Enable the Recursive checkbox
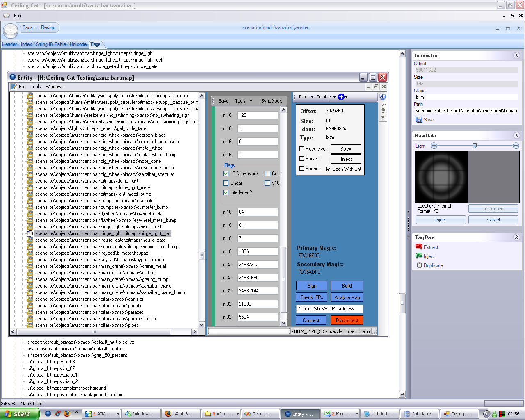The width and height of the screenshot is (525, 420). 302,149
